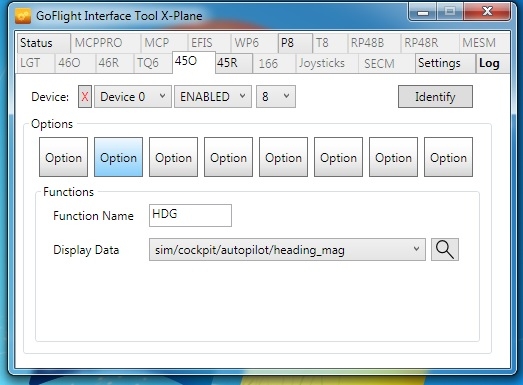Minimize the GoFlight Interface Tool window

pos(423,13)
